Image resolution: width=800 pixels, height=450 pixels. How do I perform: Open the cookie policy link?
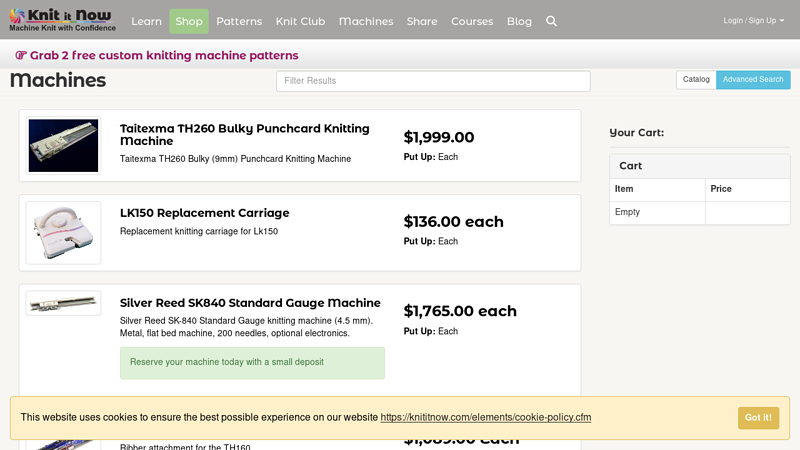click(485, 418)
